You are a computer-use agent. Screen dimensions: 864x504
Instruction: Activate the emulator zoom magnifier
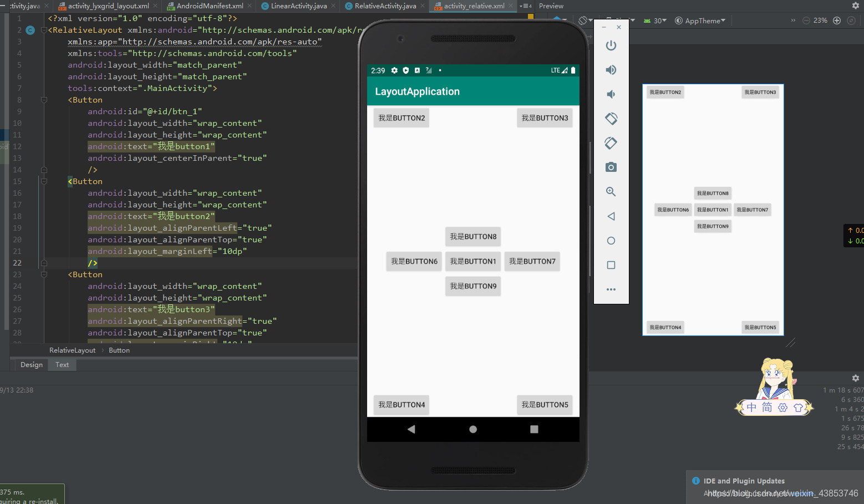click(x=611, y=192)
